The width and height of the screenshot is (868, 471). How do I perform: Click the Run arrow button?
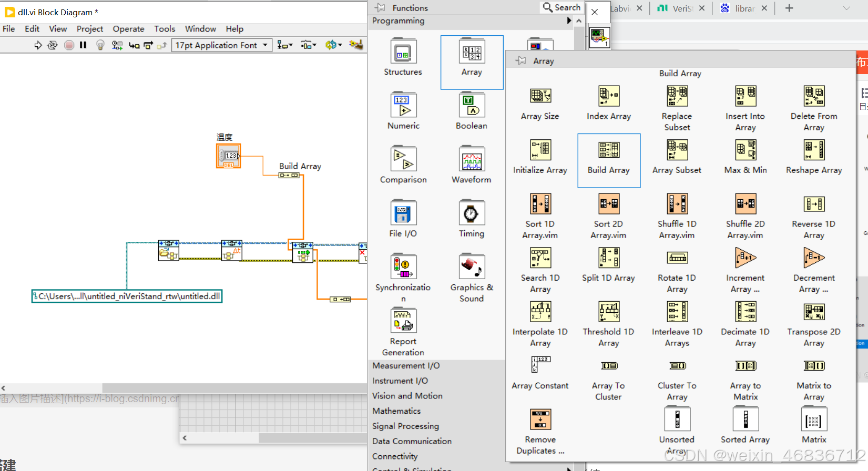38,45
